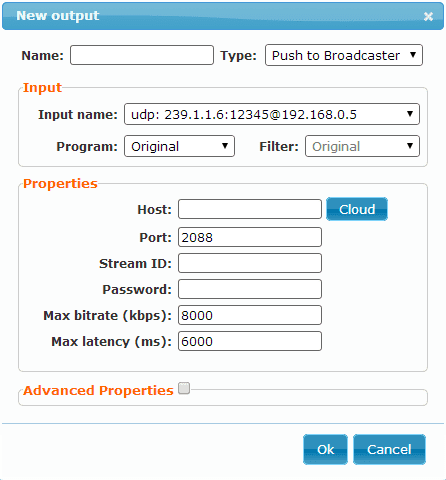Open the Type dropdown showing Push to Broadcaster
The width and height of the screenshot is (446, 480).
pyautogui.click(x=344, y=55)
